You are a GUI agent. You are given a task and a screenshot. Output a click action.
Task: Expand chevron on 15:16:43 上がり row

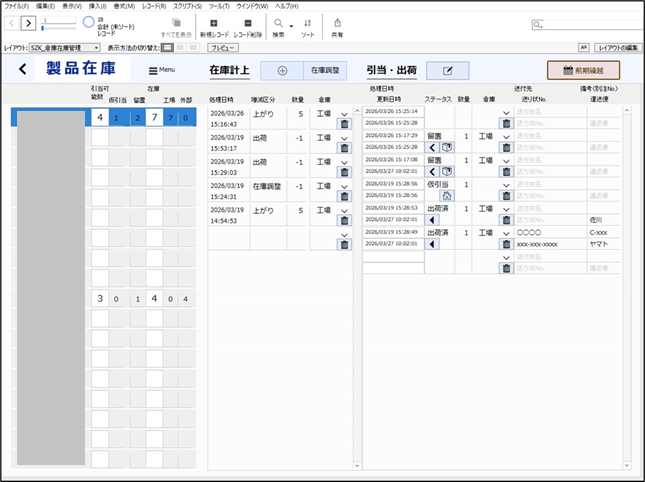[344, 113]
